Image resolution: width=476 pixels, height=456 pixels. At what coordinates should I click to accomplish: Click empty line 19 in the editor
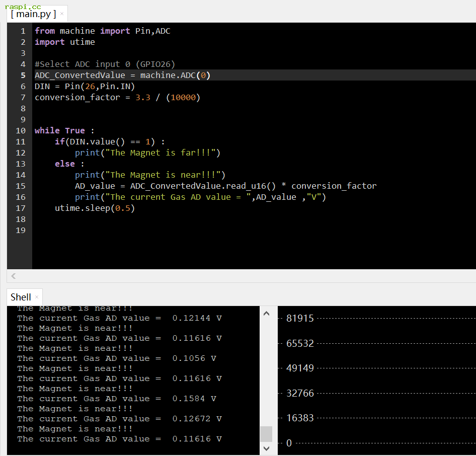point(151,231)
